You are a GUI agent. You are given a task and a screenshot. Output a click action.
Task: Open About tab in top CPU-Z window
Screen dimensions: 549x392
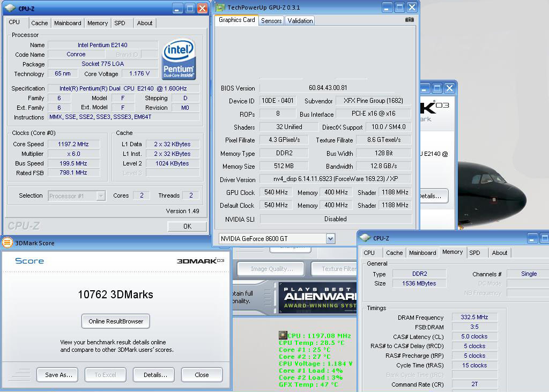click(x=145, y=23)
